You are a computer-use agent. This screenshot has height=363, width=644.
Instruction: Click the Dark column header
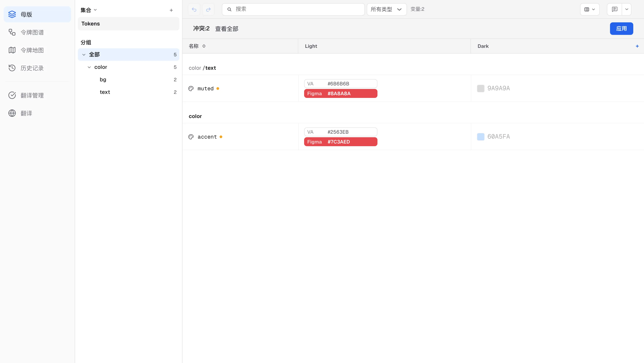[x=483, y=46]
